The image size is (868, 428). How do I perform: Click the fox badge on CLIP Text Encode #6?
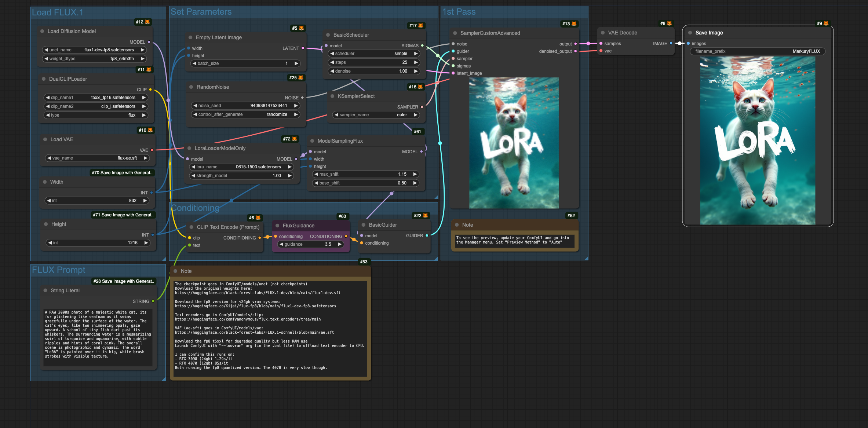tap(258, 218)
